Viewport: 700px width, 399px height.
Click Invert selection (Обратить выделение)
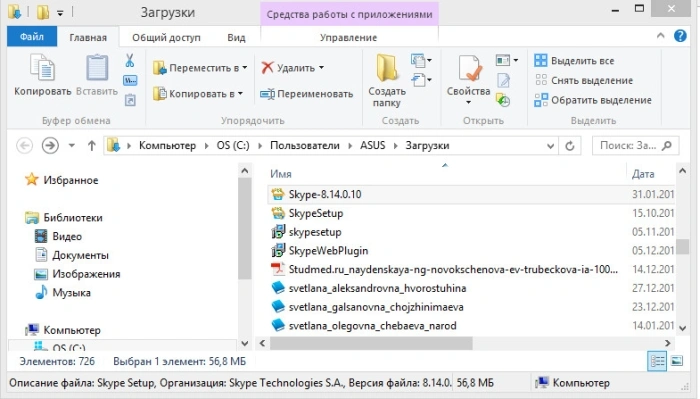tap(593, 100)
